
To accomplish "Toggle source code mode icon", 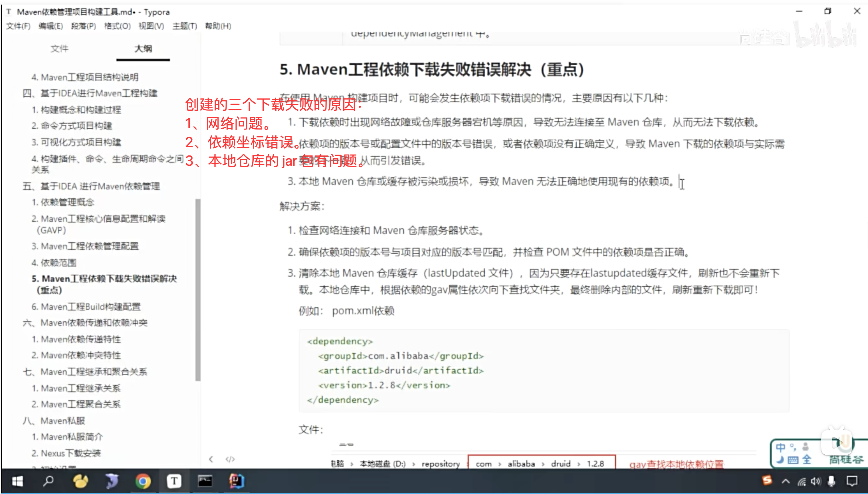I will tap(230, 459).
